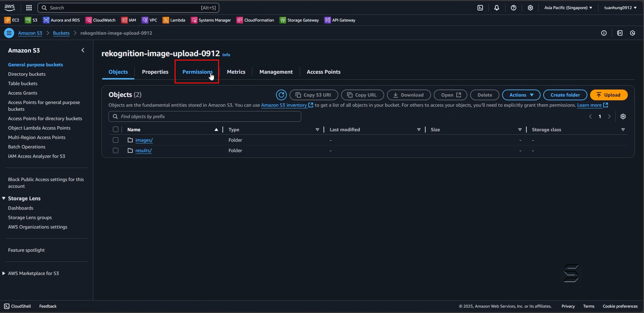Open Aurora and RDS bookmark
This screenshot has height=313, width=644.
[x=61, y=20]
